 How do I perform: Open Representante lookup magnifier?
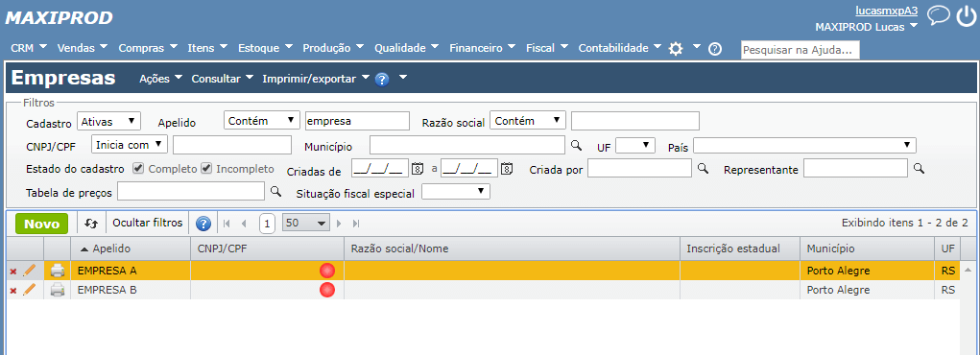pos(919,168)
